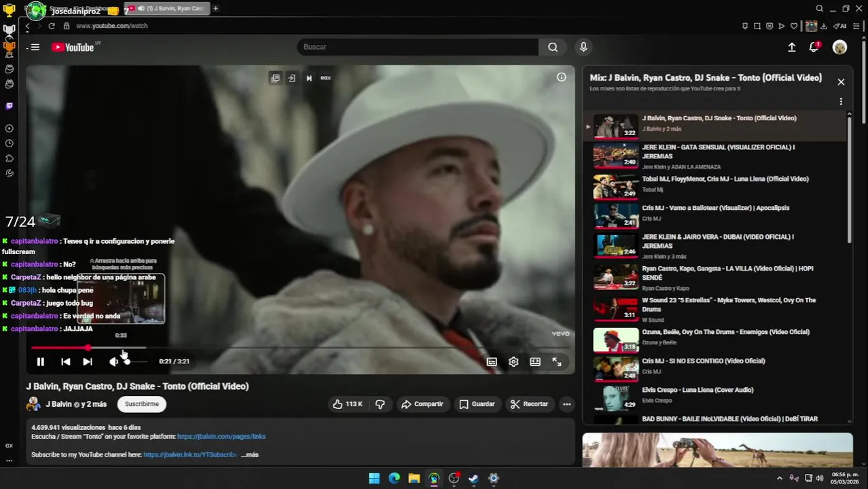Enter fullscreen video mode
Image resolution: width=868 pixels, height=489 pixels.
point(557,362)
